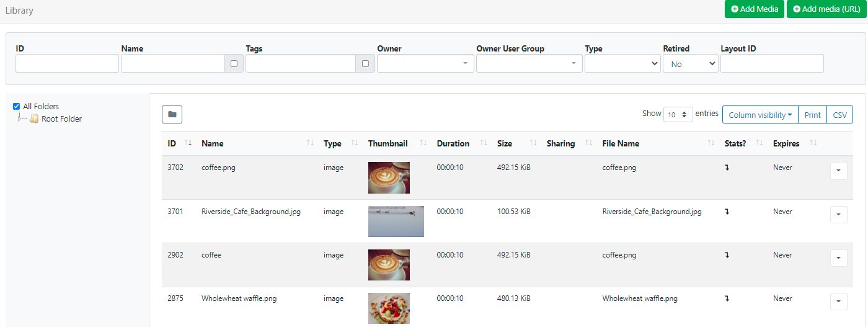Open the Owner filter dropdown
The image size is (868, 327).
pos(425,63)
